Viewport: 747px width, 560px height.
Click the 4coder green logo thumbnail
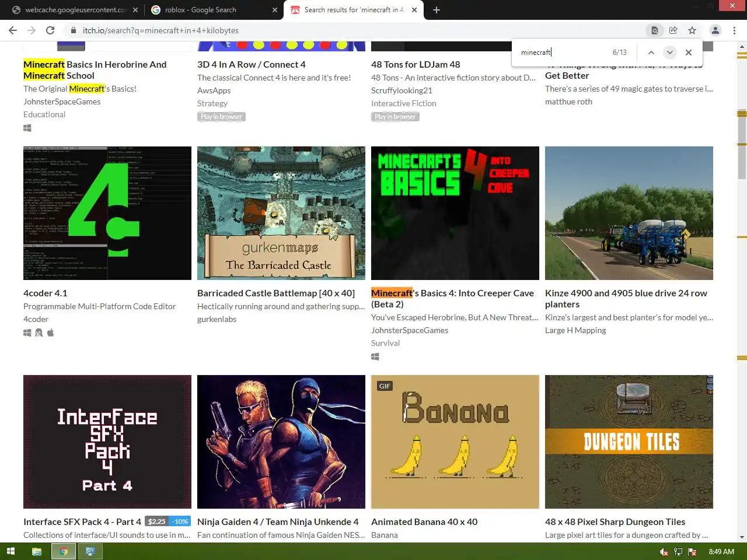point(107,213)
